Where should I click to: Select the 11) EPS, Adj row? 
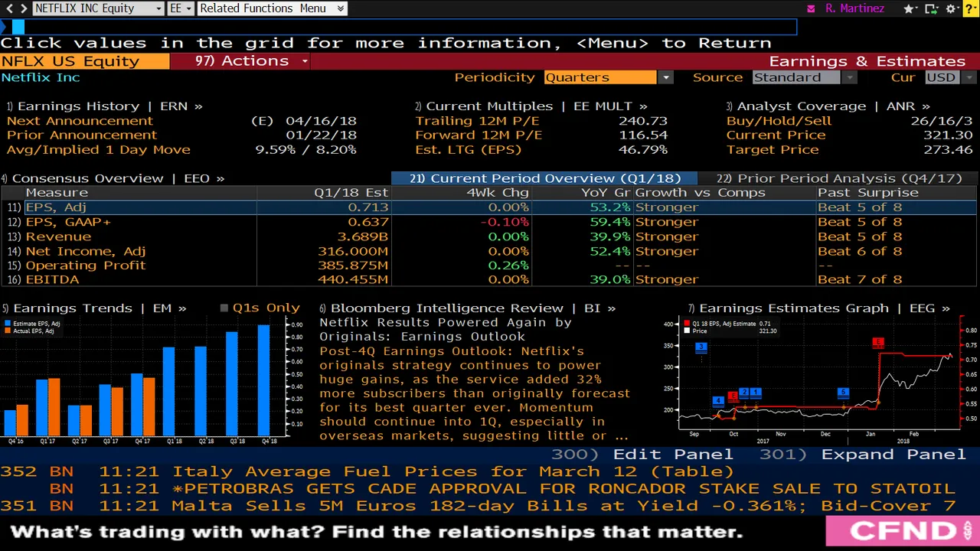pyautogui.click(x=488, y=207)
